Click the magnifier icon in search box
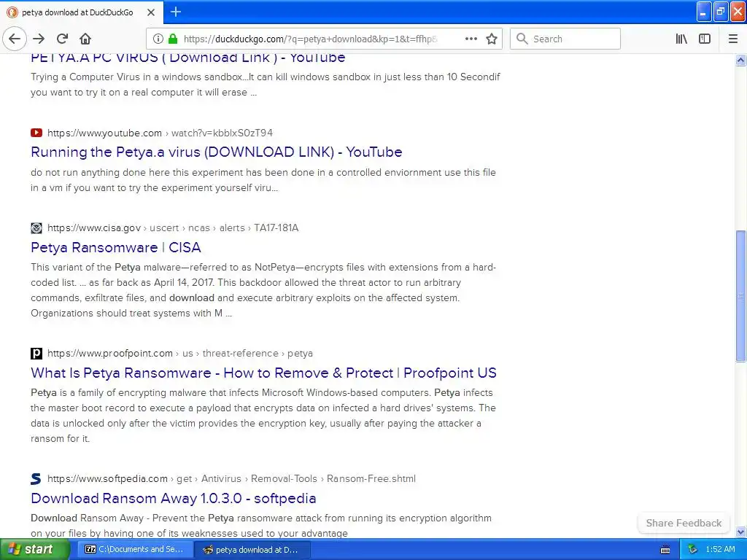This screenshot has width=747, height=560. pos(522,39)
